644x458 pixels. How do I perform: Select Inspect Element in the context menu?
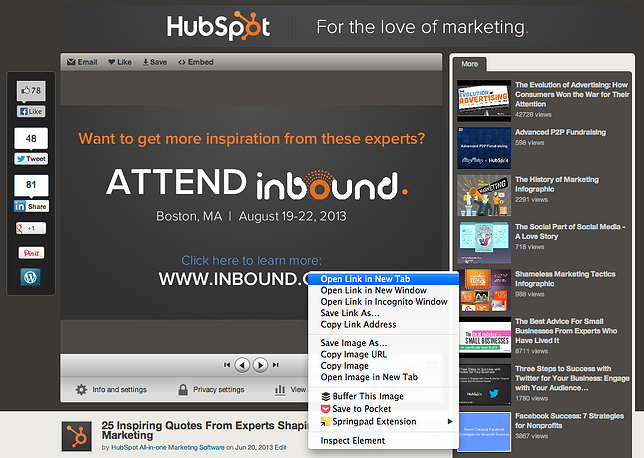(x=353, y=440)
